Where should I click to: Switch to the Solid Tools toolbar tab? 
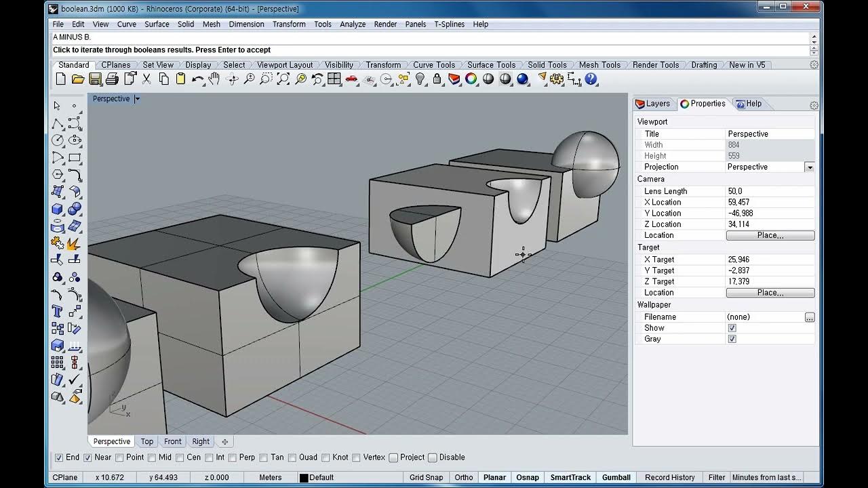click(x=547, y=65)
